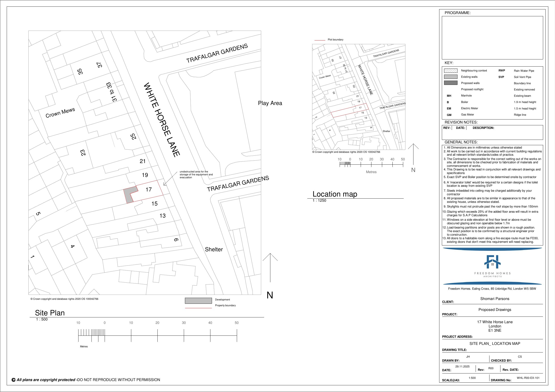Click the unobstructed fire equipment storage annotation
The height and width of the screenshot is (392, 555).
196,174
